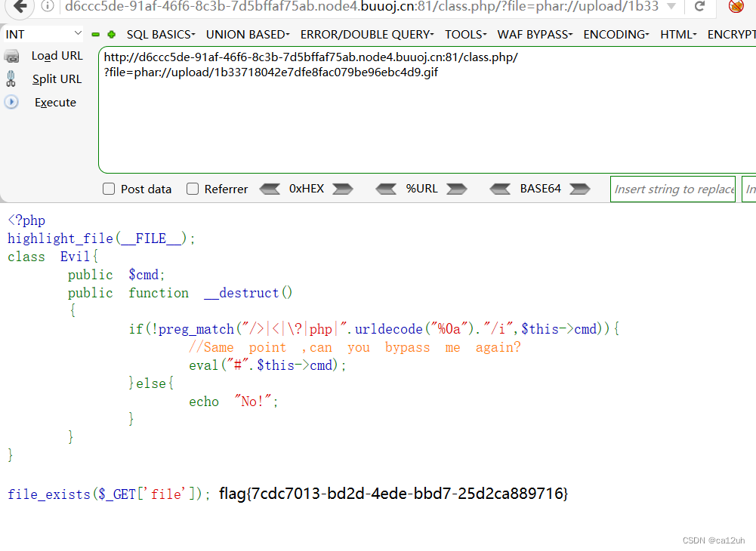This screenshot has width=756, height=551.
Task: Open the WAF BYPASS menu
Action: 535,35
